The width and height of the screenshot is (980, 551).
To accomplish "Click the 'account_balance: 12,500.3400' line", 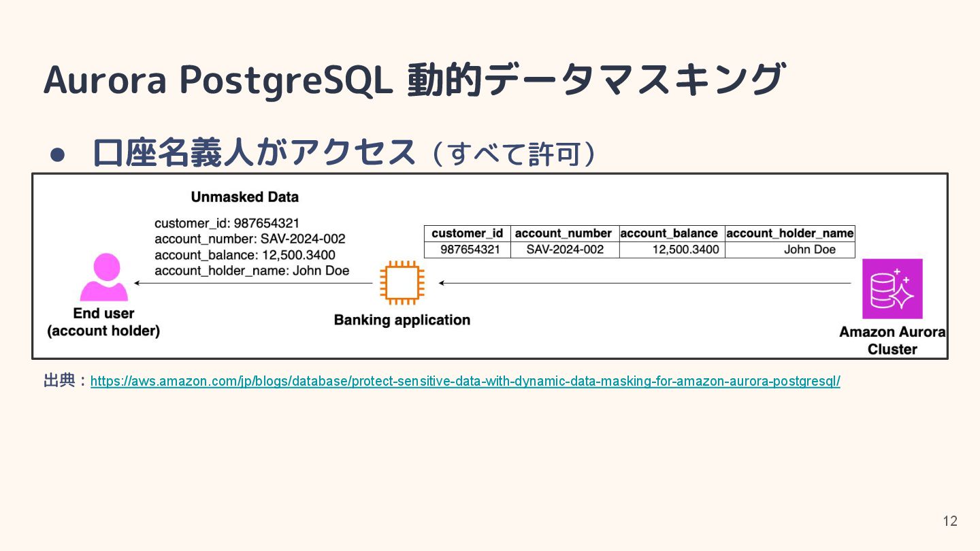I will [245, 255].
